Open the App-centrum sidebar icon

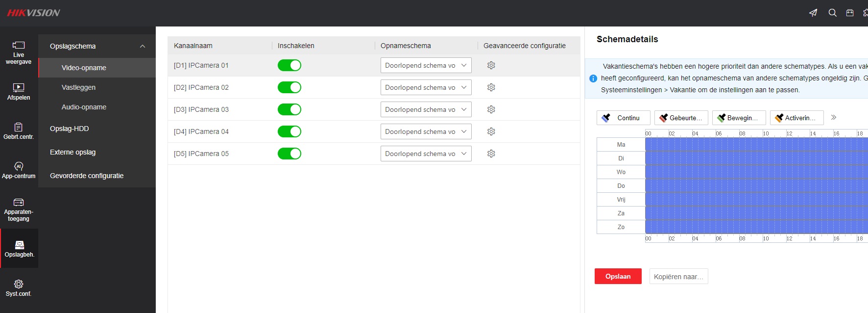click(19, 170)
